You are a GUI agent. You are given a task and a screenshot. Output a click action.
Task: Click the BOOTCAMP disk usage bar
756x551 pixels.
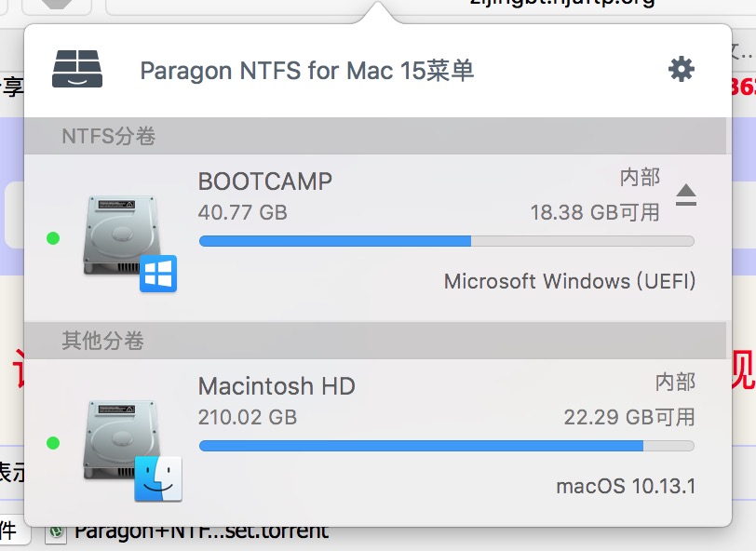pyautogui.click(x=447, y=241)
